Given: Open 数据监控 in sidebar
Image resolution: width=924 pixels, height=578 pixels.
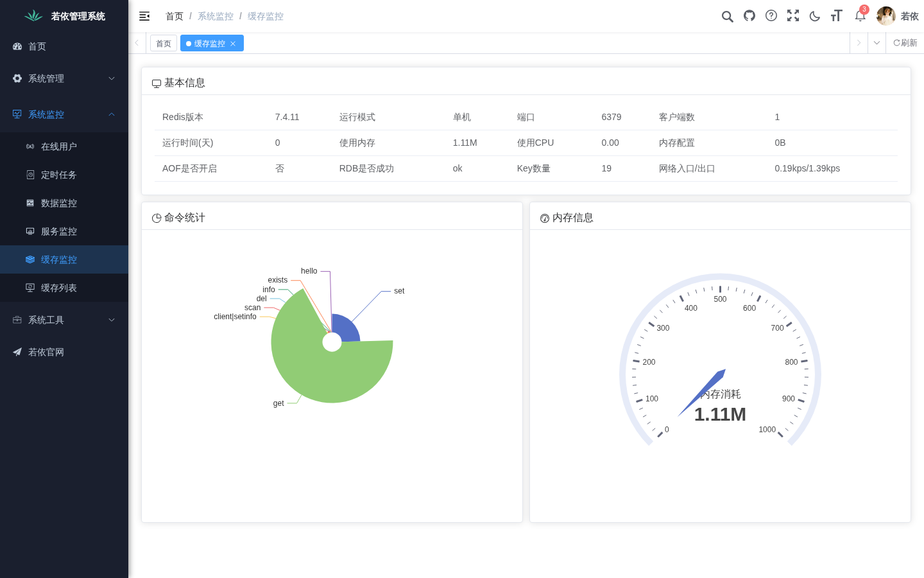Looking at the screenshot, I should click(64, 203).
